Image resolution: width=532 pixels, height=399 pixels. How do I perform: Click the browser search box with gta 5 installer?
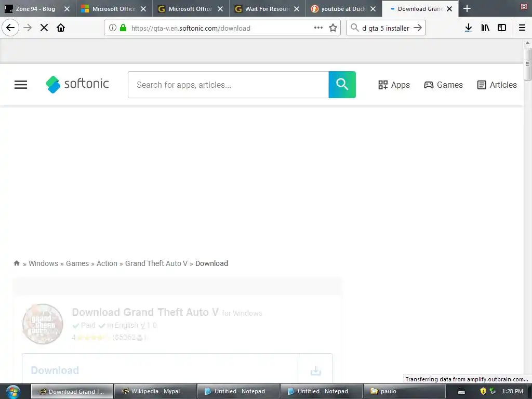point(385,28)
